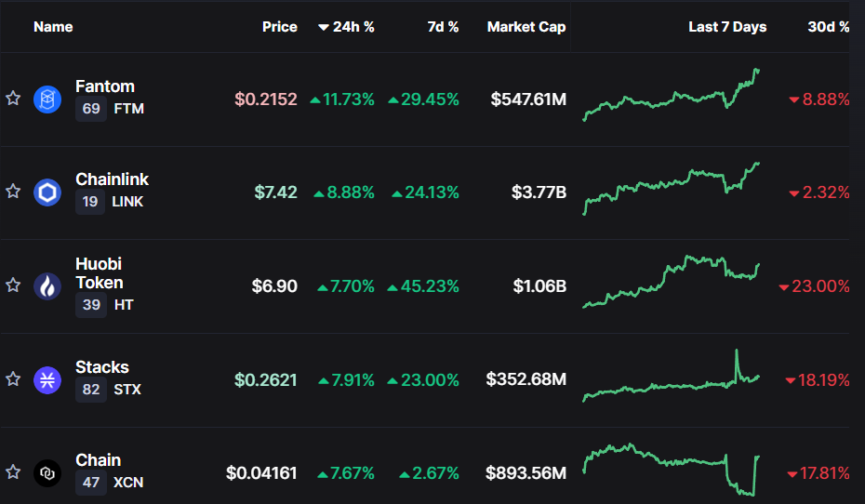Open the Huobi Token details link
This screenshot has width=865, height=504.
coord(99,272)
